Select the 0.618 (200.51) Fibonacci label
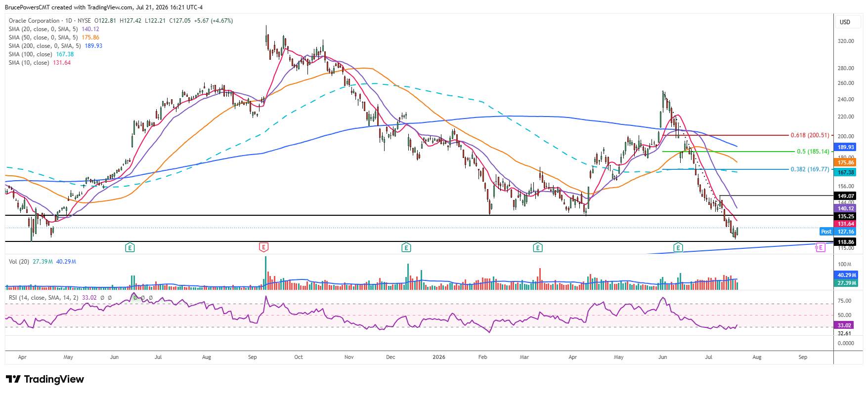 click(810, 135)
